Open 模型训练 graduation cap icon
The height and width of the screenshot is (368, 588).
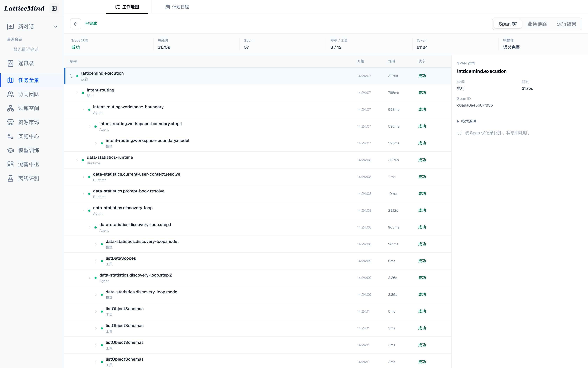pos(10,150)
